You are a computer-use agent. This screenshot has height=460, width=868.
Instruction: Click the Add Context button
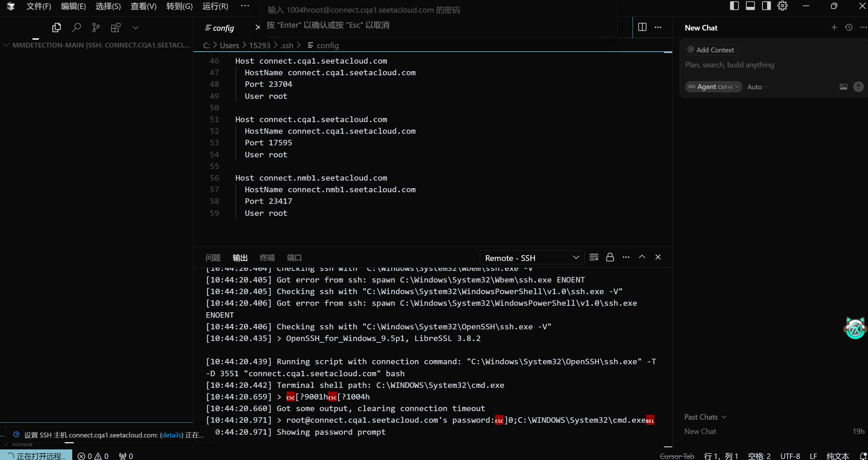(711, 50)
